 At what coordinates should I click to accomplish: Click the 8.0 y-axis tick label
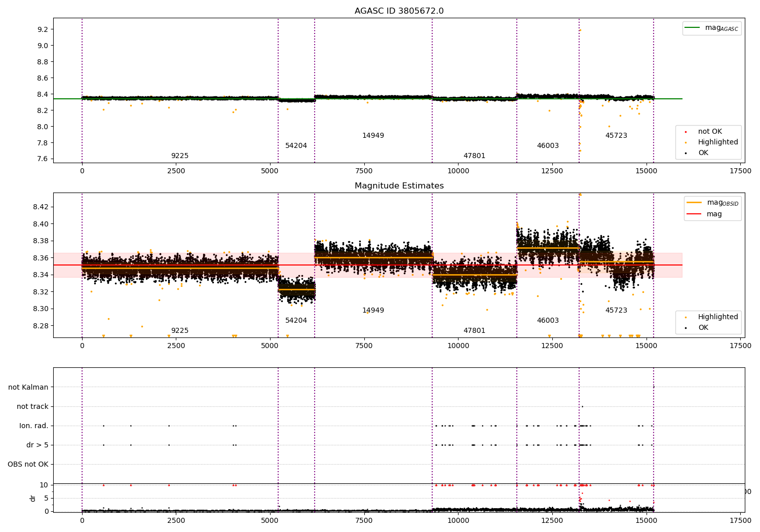(43, 127)
